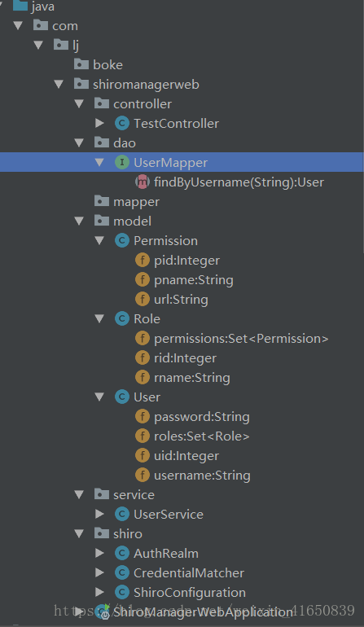The width and height of the screenshot is (364, 627).
Task: Select the rname:String field
Action: [192, 378]
